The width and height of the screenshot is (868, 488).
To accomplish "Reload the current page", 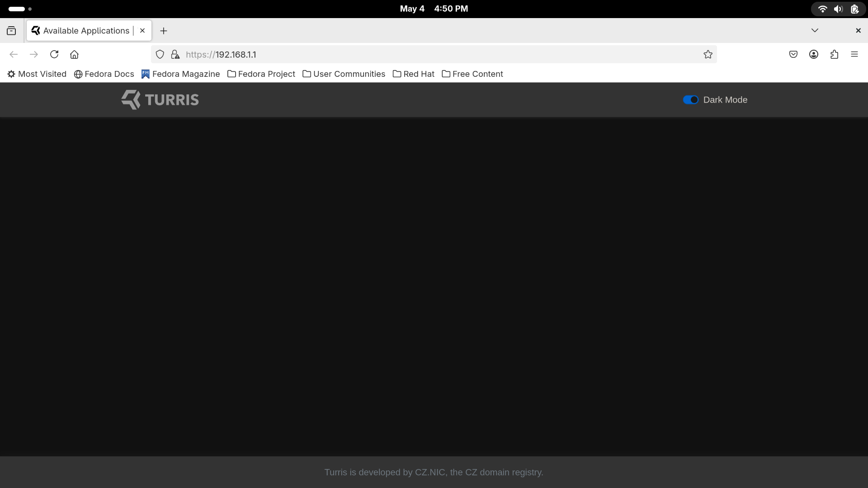I will tap(54, 54).
